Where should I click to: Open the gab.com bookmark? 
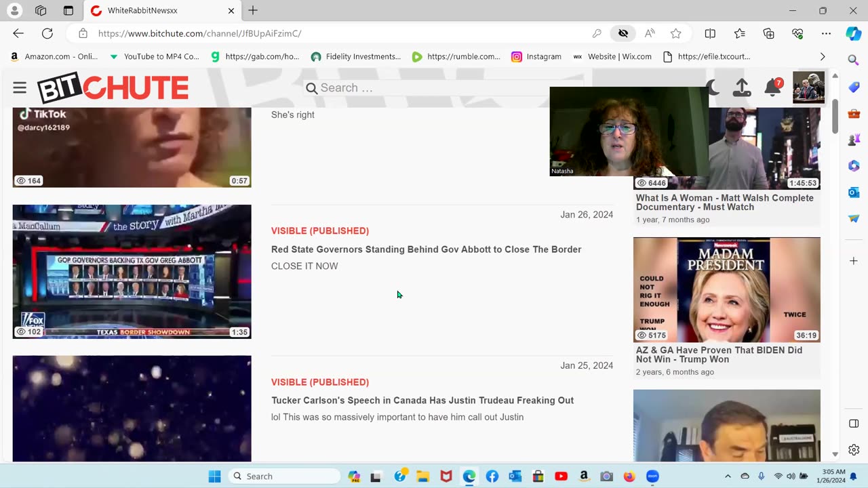click(x=255, y=57)
